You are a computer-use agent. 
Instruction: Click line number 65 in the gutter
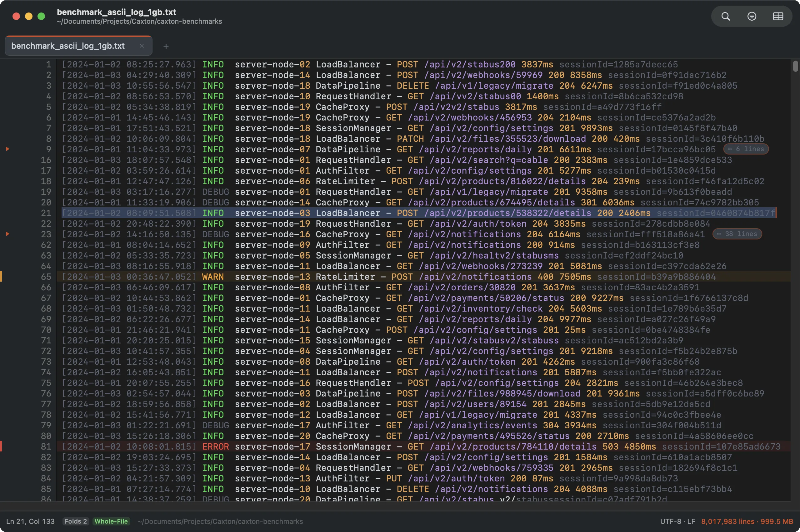[46, 277]
